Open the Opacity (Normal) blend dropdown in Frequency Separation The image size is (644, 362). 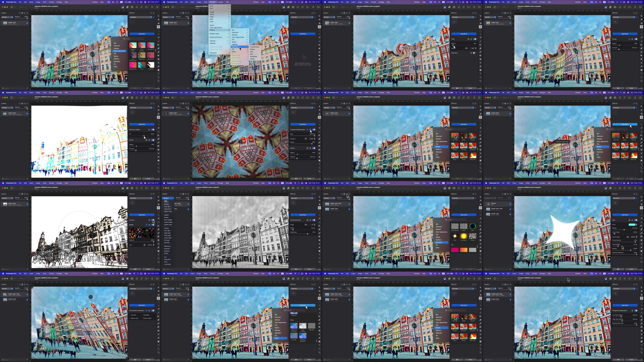[618, 323]
